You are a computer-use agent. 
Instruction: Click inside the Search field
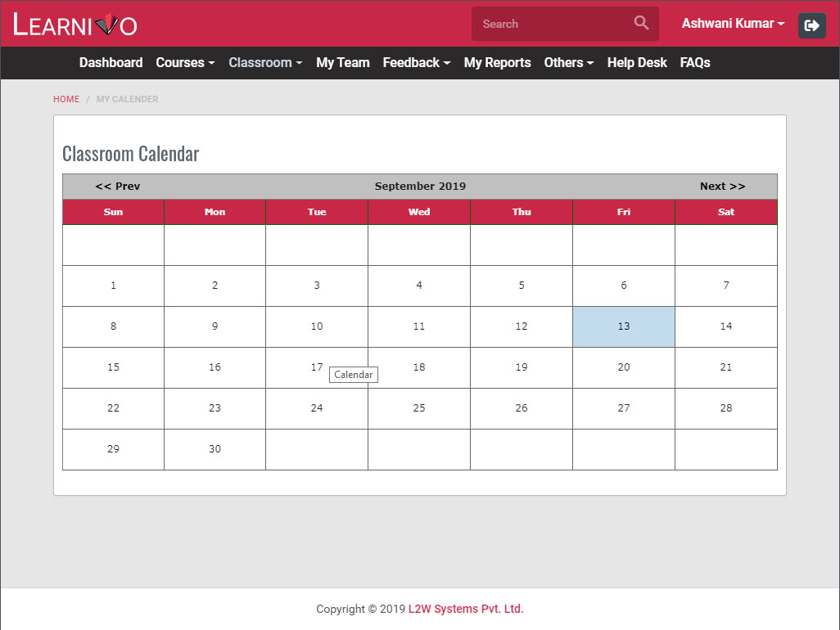pyautogui.click(x=553, y=24)
